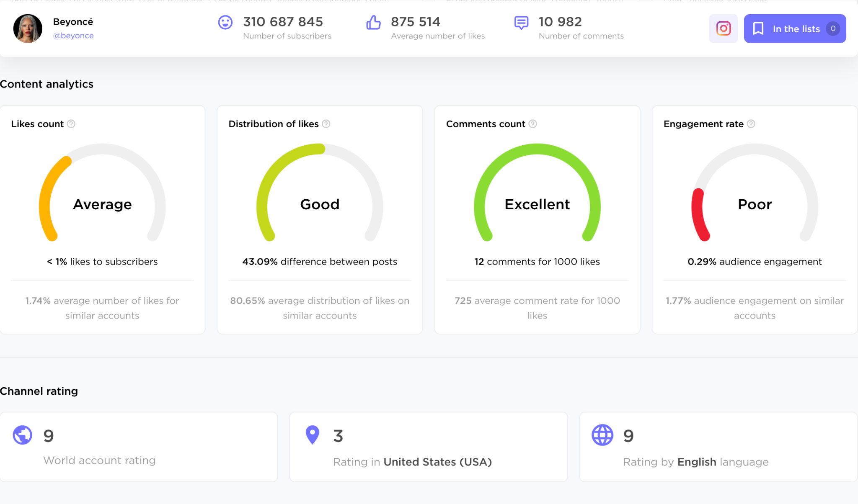Click the smiley subscribers icon
This screenshot has width=858, height=504.
225,22
